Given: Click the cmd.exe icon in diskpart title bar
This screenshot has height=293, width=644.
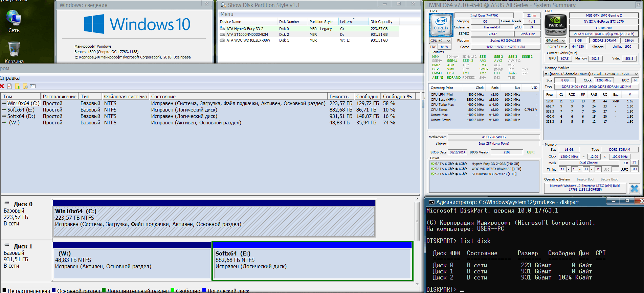Looking at the screenshot, I should [431, 202].
